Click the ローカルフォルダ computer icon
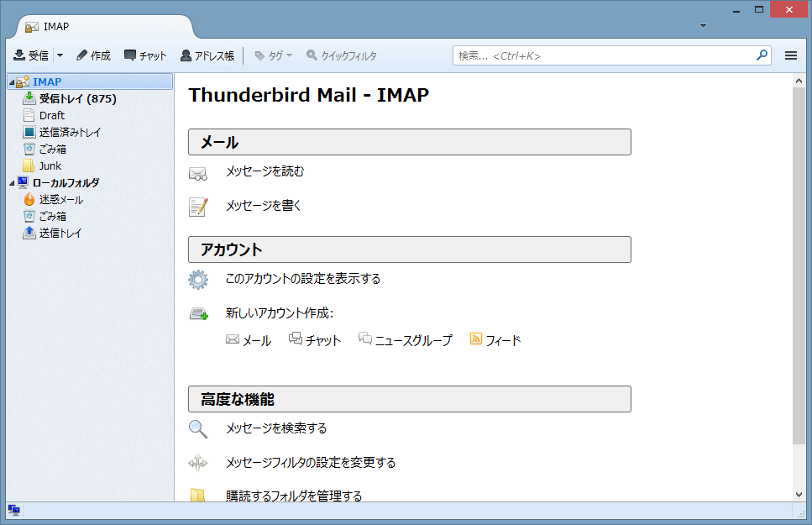Screen dimensions: 812x525 click(x=23, y=182)
